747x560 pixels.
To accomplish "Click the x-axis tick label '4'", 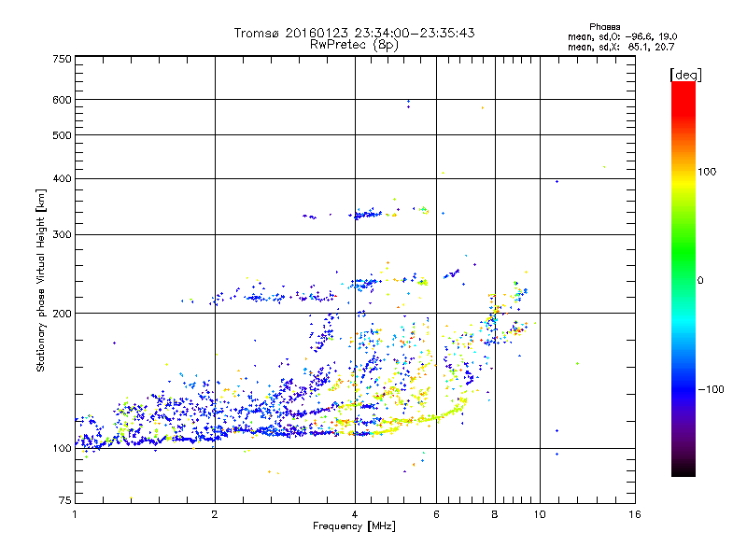I will pyautogui.click(x=355, y=514).
